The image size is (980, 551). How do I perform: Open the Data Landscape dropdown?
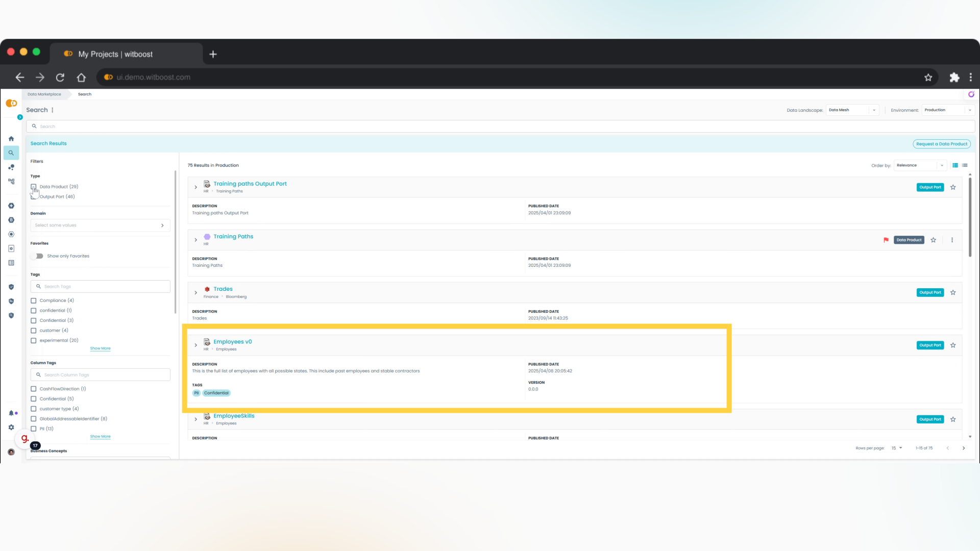(852, 110)
